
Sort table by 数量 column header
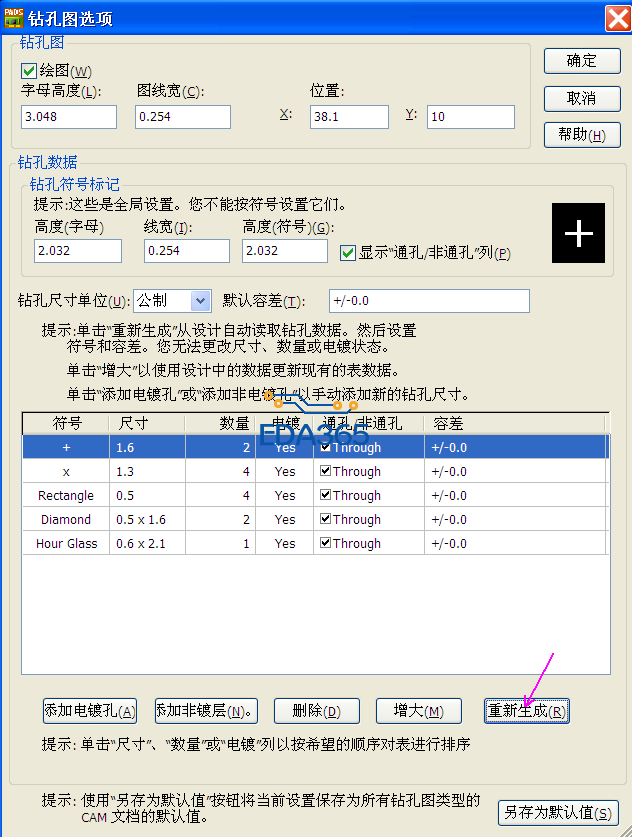(x=220, y=424)
